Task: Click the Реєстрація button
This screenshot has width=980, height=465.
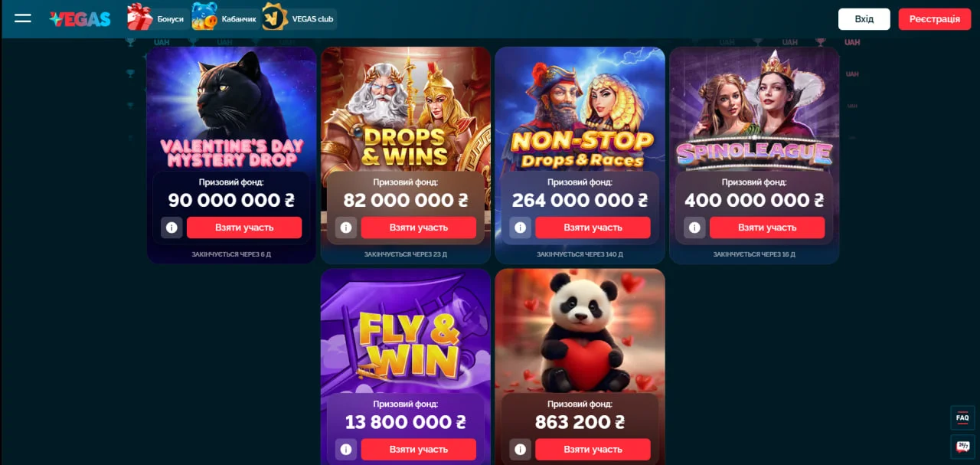Action: click(x=935, y=19)
